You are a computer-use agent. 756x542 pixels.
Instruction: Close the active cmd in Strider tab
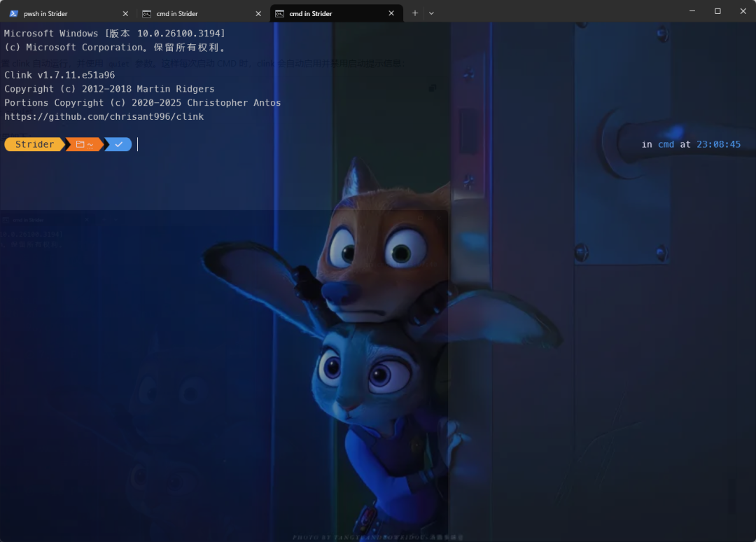click(391, 13)
